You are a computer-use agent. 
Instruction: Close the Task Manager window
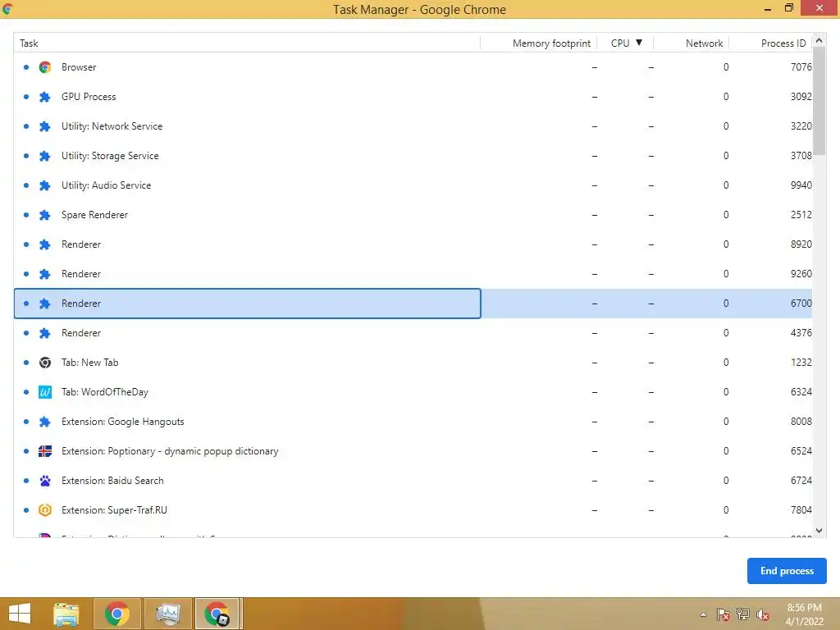point(819,8)
